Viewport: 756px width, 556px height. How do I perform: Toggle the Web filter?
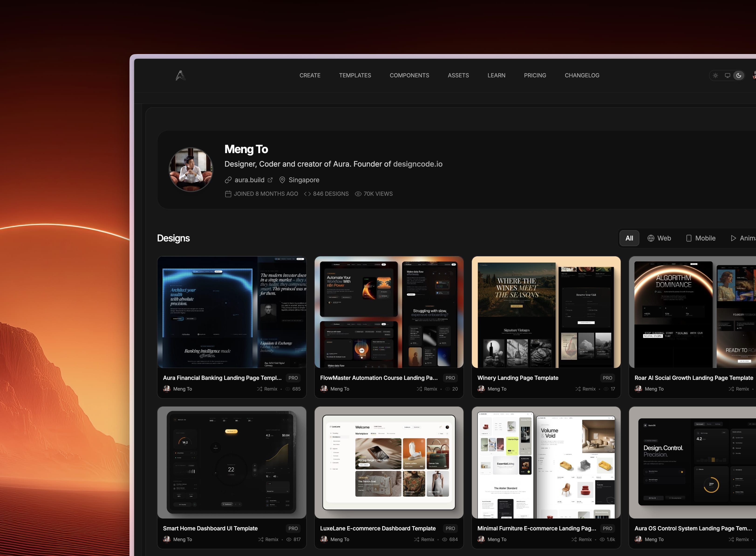[659, 238]
